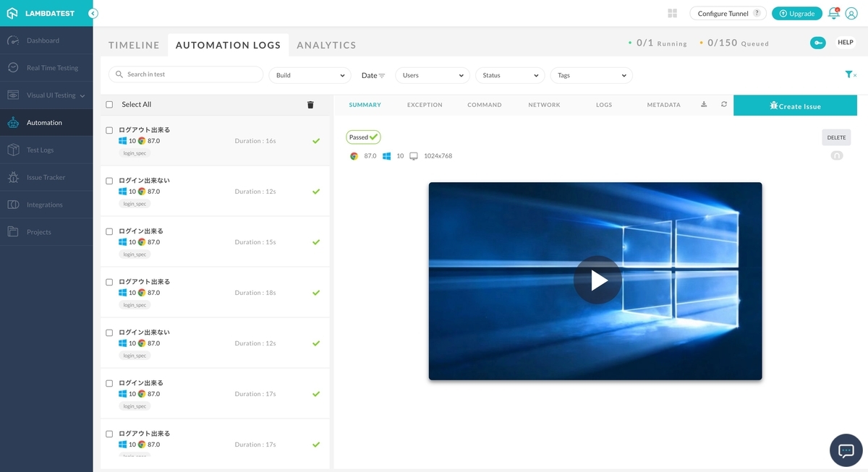868x472 pixels.
Task: Click the refresh icon next to Metadata
Action: [x=724, y=105]
